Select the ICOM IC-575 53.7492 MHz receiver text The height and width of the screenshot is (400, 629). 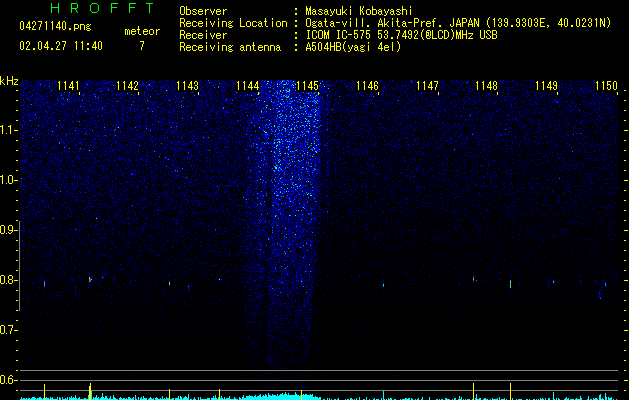[x=401, y=35]
